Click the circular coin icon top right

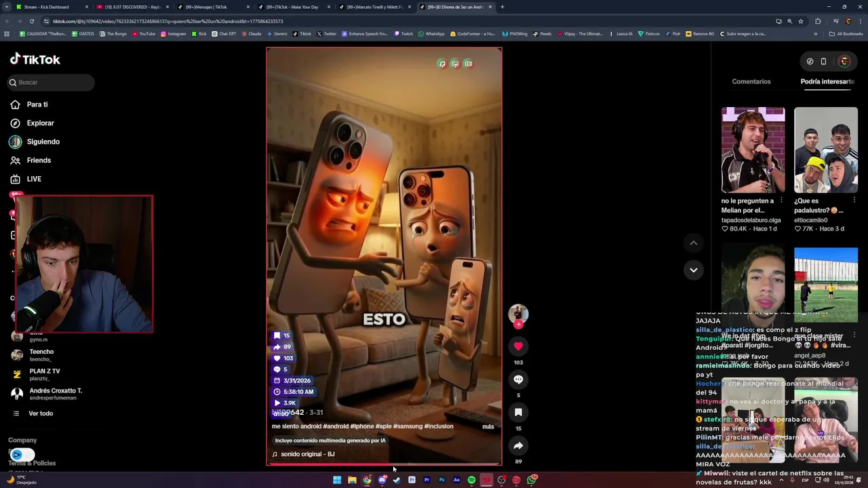(x=810, y=61)
